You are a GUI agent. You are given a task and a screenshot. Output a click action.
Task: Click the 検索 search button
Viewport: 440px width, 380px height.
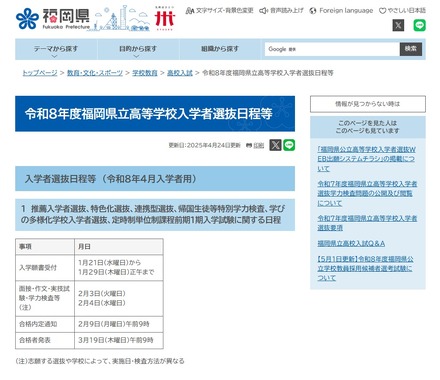(411, 49)
